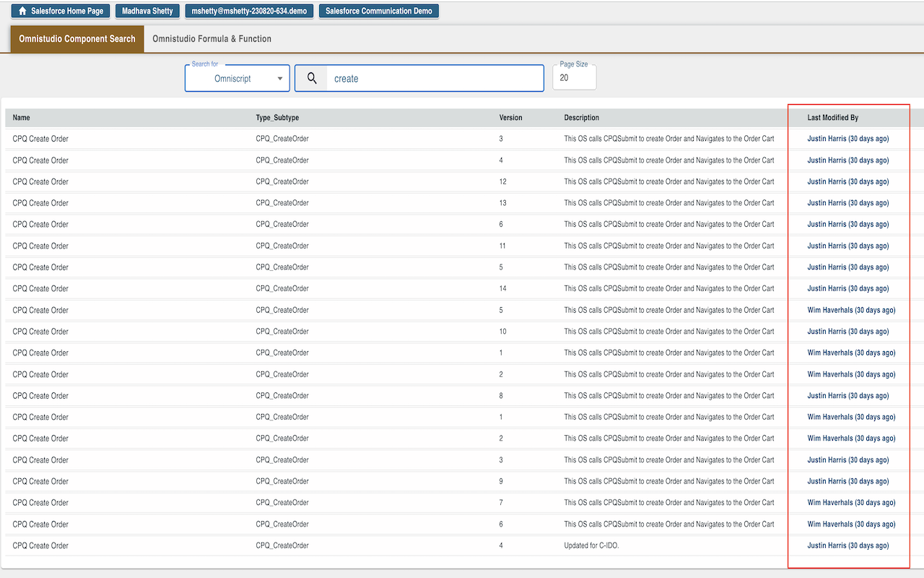Click the search text field containing create

[433, 79]
